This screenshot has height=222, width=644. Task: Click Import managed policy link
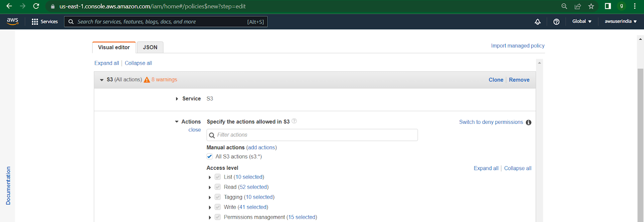[x=518, y=45]
